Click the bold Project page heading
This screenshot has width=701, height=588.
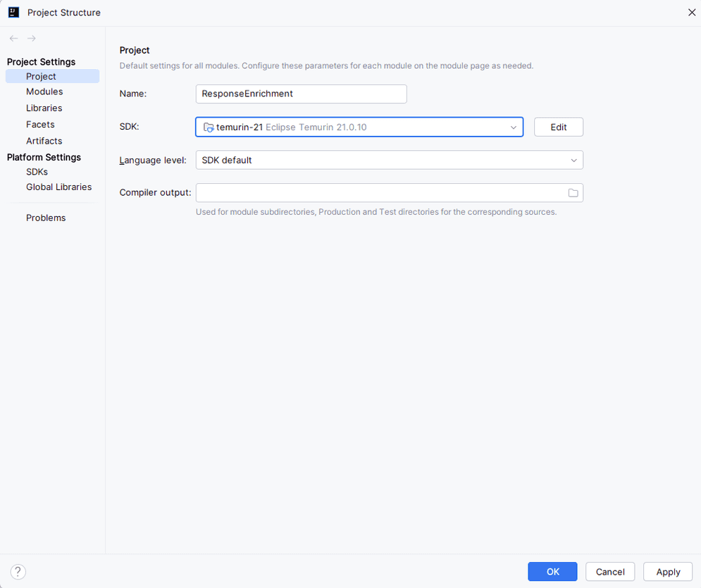pyautogui.click(x=134, y=51)
